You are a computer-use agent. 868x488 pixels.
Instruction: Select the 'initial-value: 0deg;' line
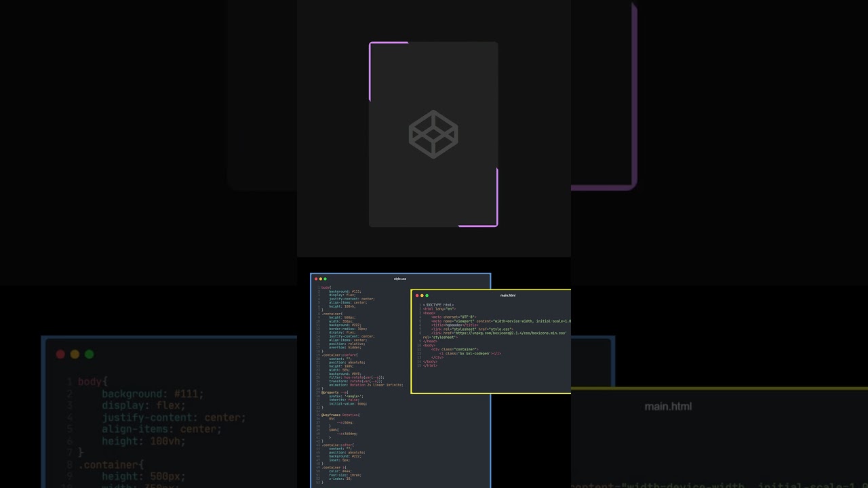pos(348,403)
